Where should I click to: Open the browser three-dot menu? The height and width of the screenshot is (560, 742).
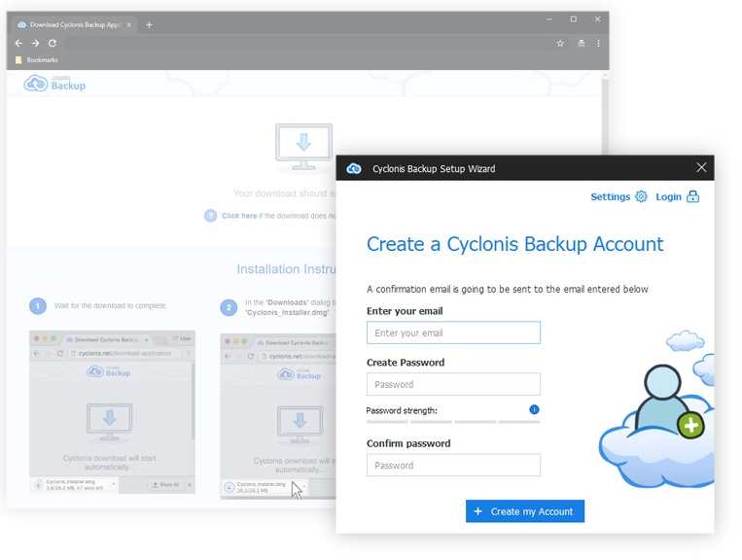tap(598, 43)
